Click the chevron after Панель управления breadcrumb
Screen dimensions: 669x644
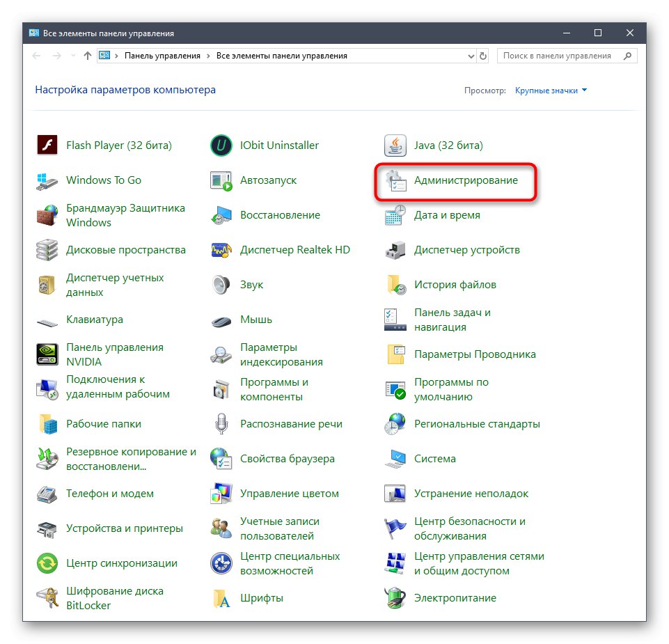tap(210, 56)
